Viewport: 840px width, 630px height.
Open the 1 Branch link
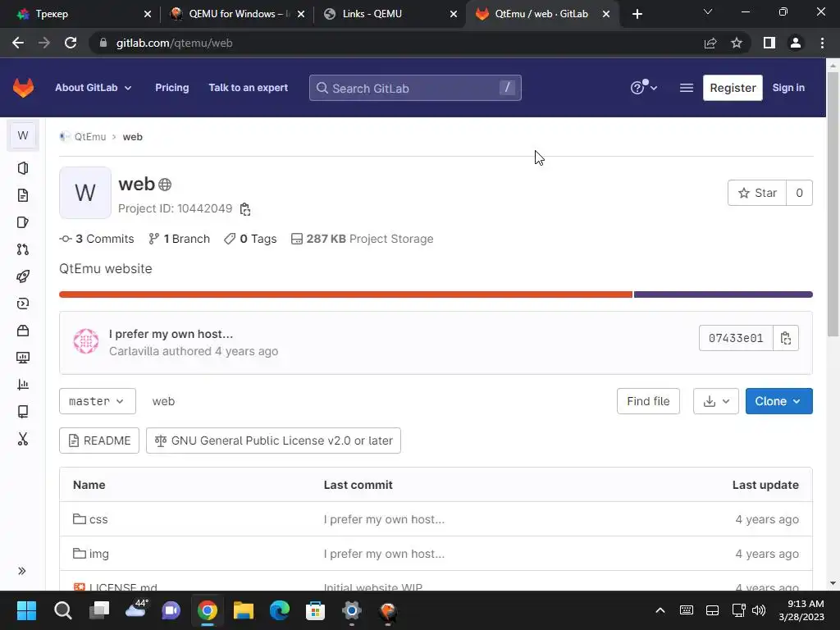pyautogui.click(x=179, y=239)
